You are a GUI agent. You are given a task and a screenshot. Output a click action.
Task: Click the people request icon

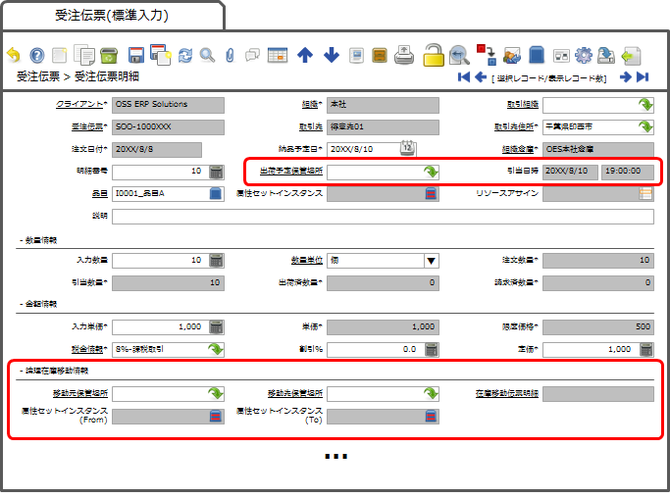pyautogui.click(x=512, y=56)
